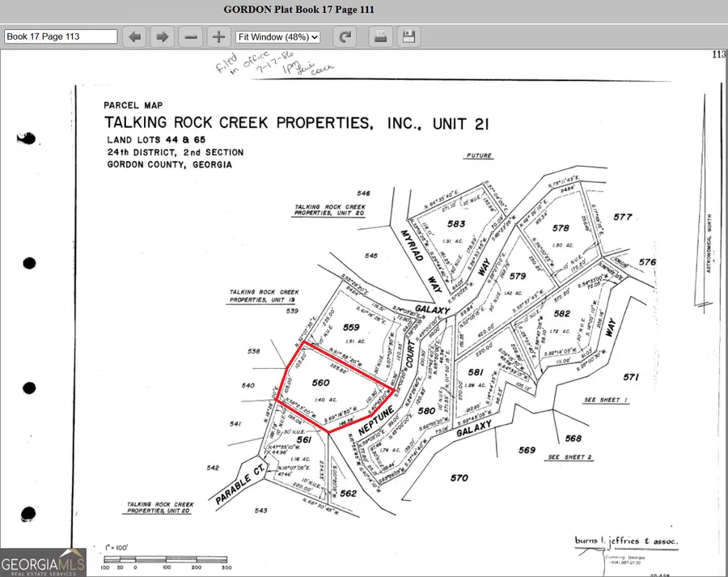The image size is (728, 577).
Task: Zoom out using the minus icon
Action: (x=190, y=36)
